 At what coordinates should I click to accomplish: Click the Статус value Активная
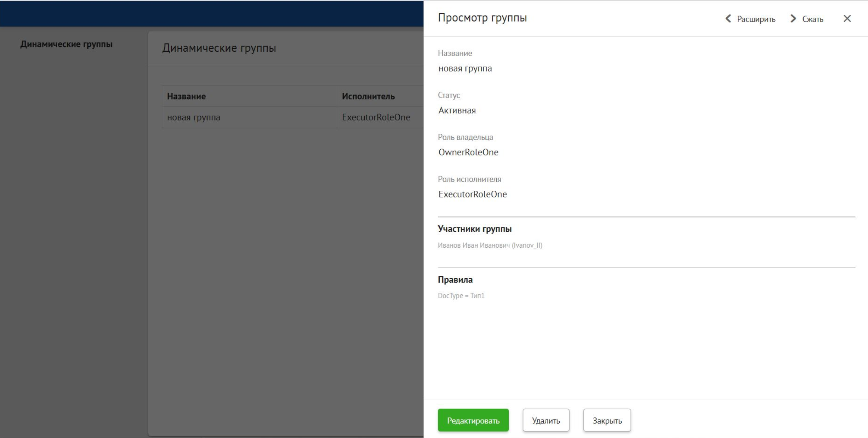point(457,110)
